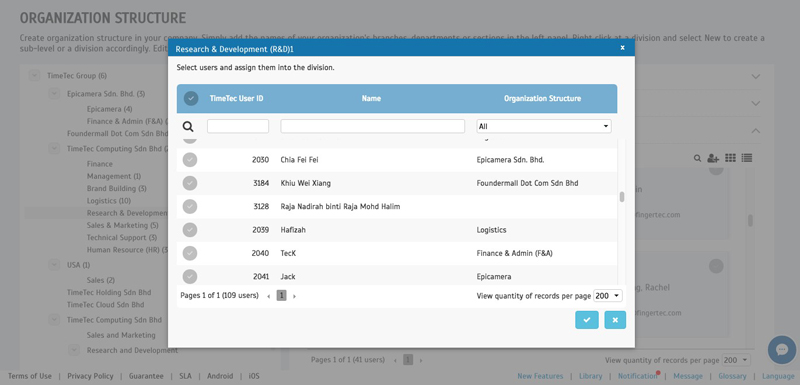Click the dialog's vertical scrollbar handle
The width and height of the screenshot is (800, 385).
(621, 197)
